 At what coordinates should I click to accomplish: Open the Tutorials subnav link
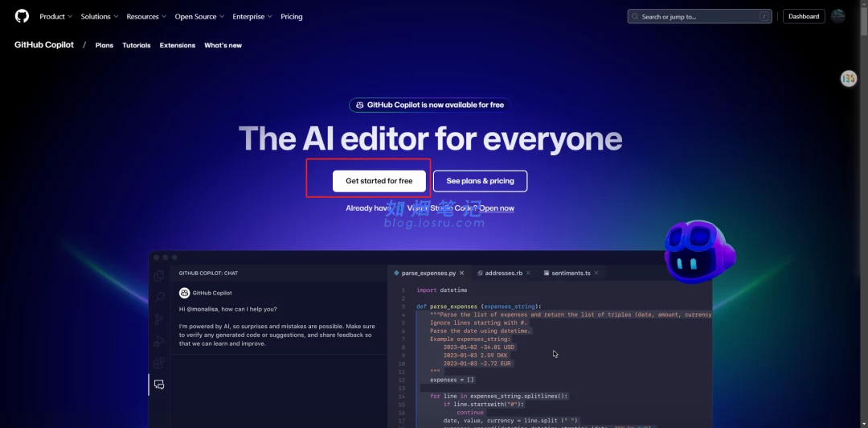[136, 46]
